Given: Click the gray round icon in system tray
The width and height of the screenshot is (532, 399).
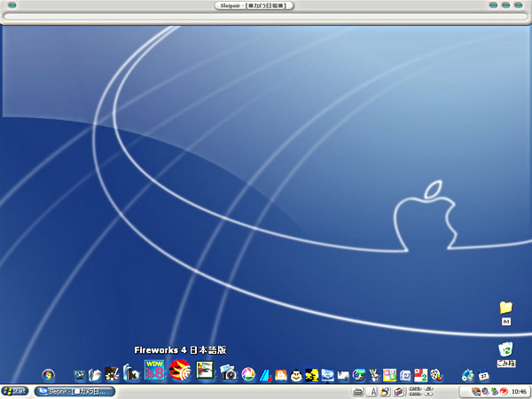Looking at the screenshot, I should [x=485, y=392].
